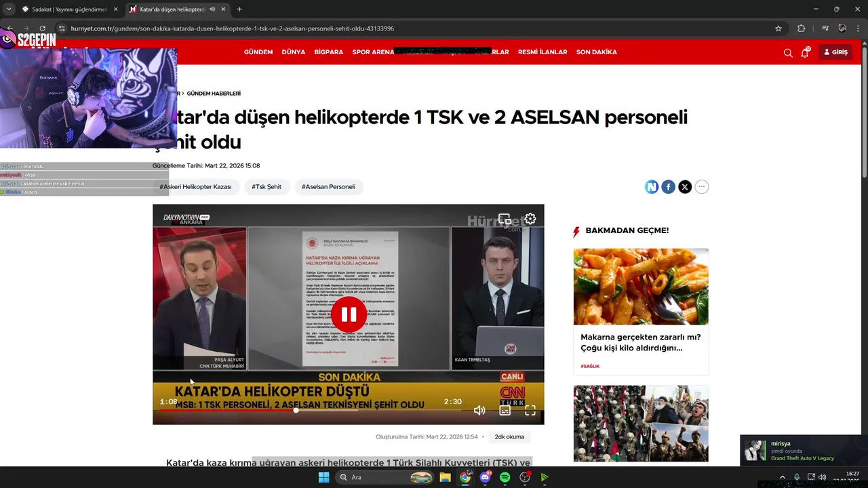Toggle video subtitles in the player

click(505, 410)
